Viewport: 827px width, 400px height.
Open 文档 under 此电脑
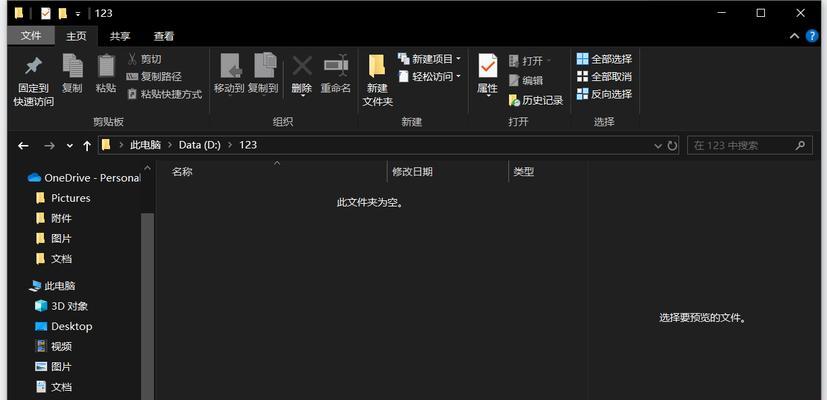point(53,387)
